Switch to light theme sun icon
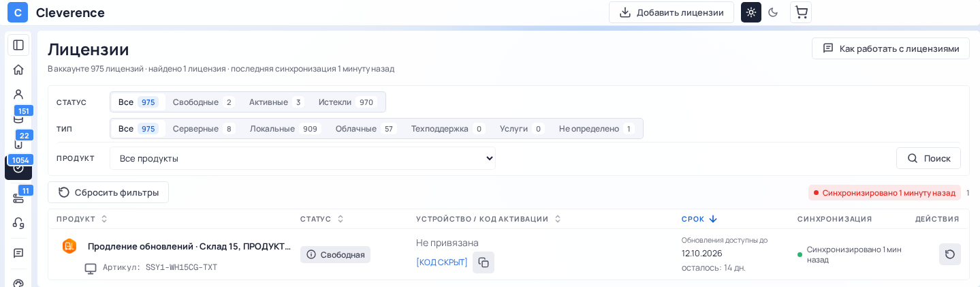 751,12
